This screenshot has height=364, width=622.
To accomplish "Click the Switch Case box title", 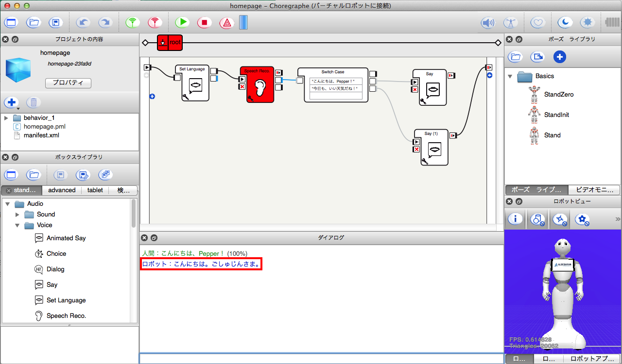I will tap(333, 72).
